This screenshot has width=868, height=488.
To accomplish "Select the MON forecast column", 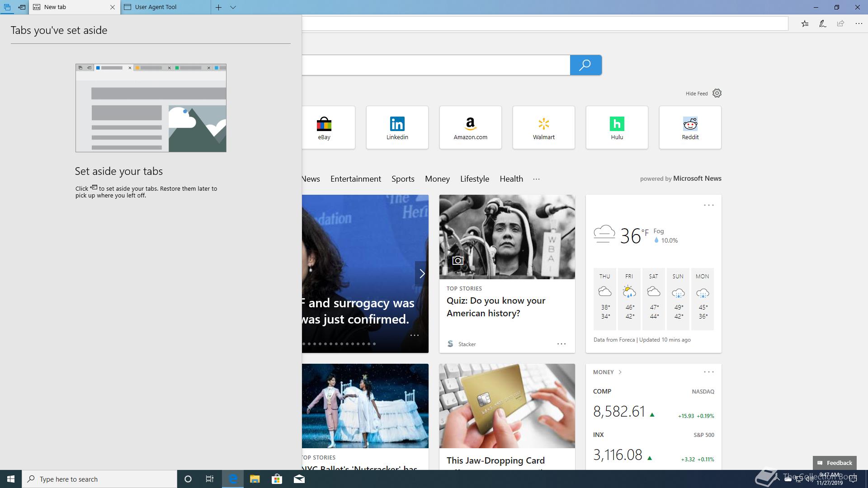I will coord(703,299).
